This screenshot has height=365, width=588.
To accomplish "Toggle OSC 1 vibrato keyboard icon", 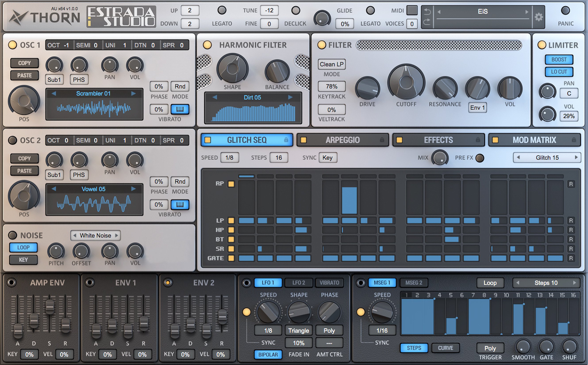I will pos(180,109).
